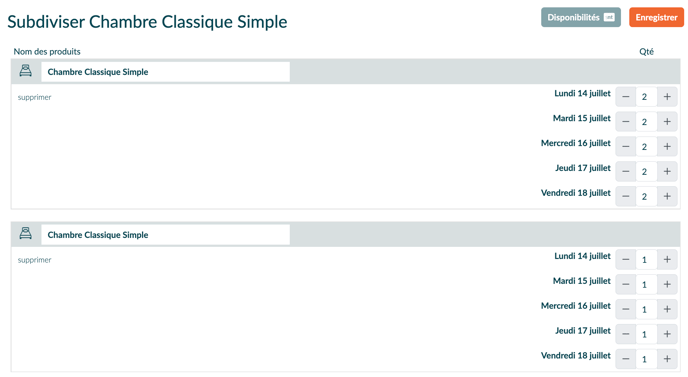Screen dimensions: 688x377
Task: Increase first room quantity for Mercredi 16 juillet
Action: click(x=667, y=147)
